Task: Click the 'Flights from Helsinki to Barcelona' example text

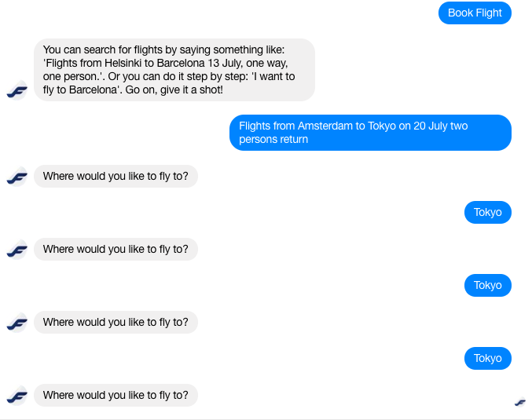Action: pyautogui.click(x=125, y=63)
